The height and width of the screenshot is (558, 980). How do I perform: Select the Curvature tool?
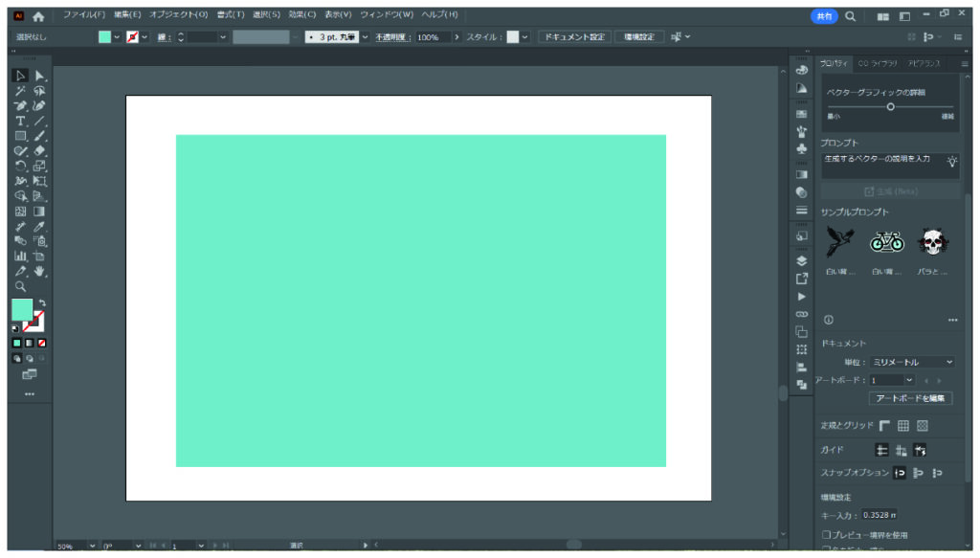[39, 106]
